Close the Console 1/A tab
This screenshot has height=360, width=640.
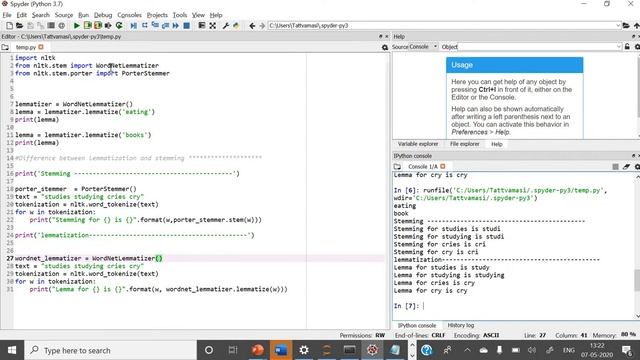(443, 167)
